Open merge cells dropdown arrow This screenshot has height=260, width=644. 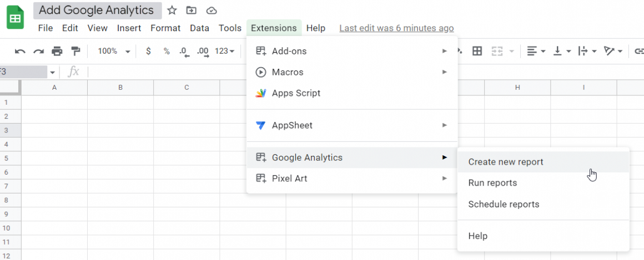tap(512, 51)
